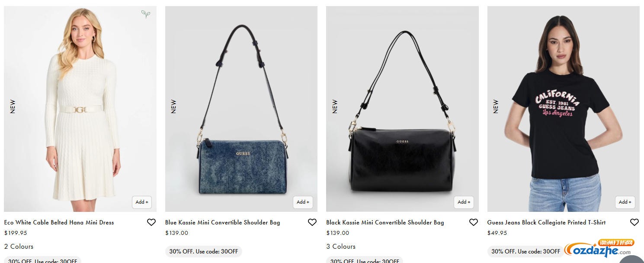Save Guess Jeans Collegiate T-Shirt to wishlist
Image resolution: width=644 pixels, height=263 pixels.
click(x=634, y=222)
